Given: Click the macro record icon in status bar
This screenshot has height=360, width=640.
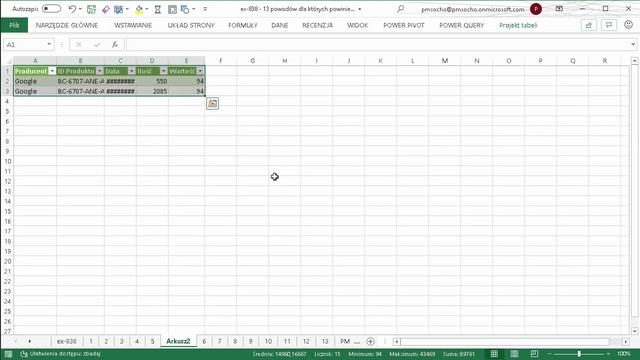Looking at the screenshot, I should (8, 354).
